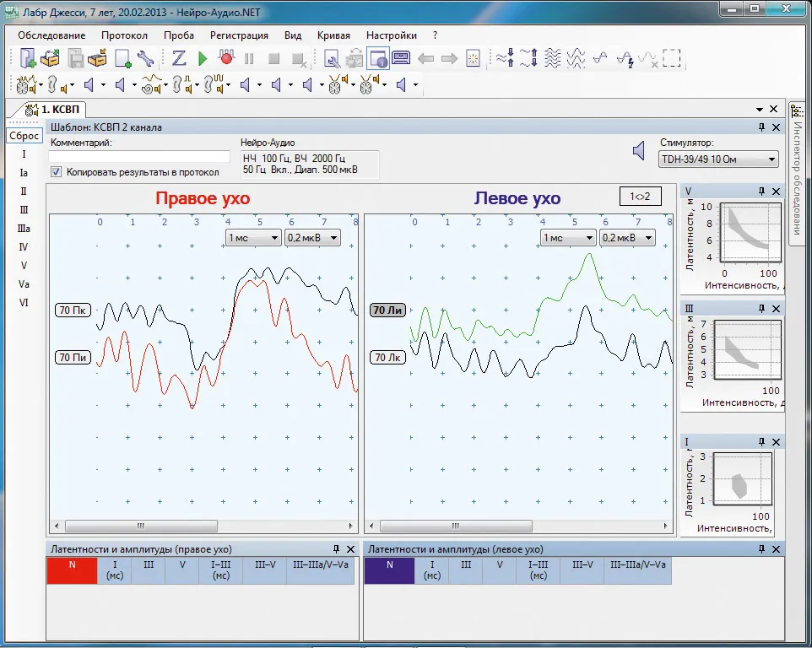Click the Сброс button
Viewport: 812px width, 648px height.
click(24, 136)
